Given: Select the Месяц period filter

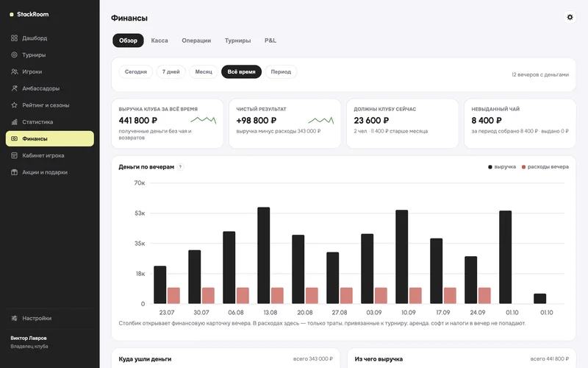Looking at the screenshot, I should pos(204,71).
